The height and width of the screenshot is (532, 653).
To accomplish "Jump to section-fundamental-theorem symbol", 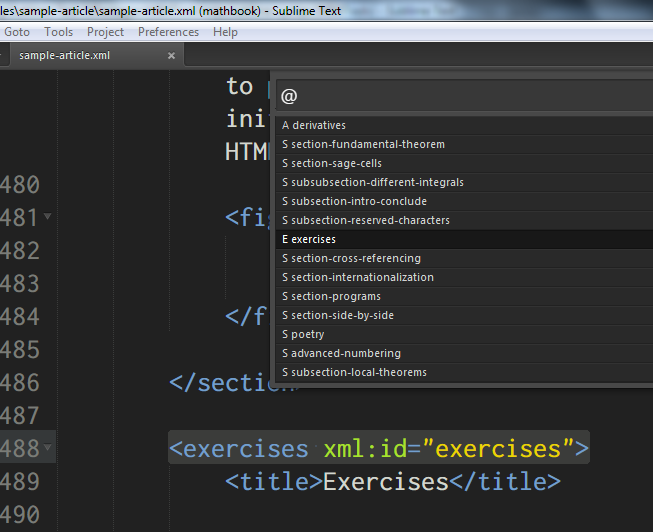I will coord(464,145).
